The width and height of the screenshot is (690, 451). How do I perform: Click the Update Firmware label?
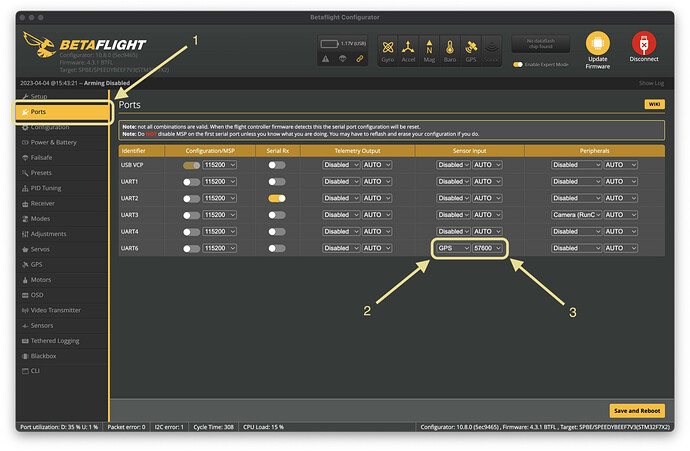598,63
